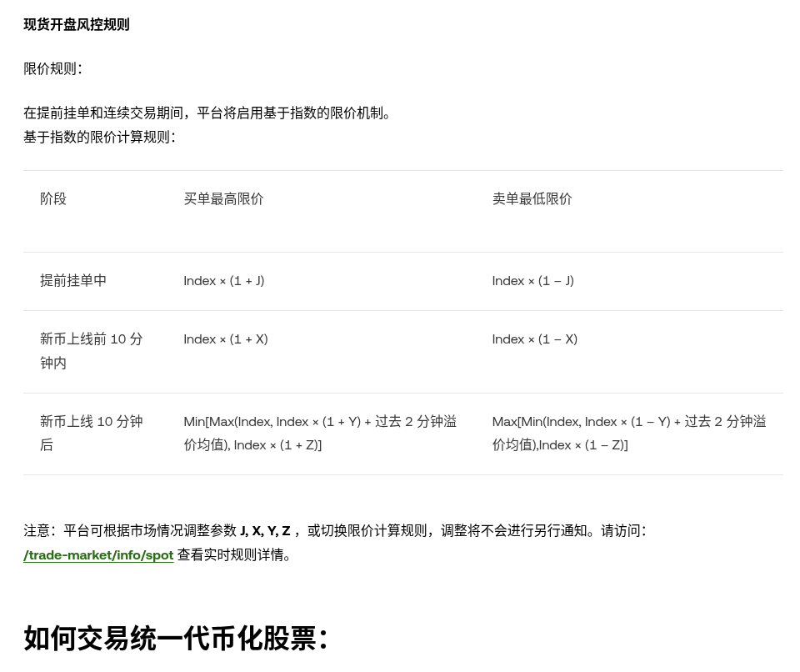The width and height of the screenshot is (800, 672).
Task: Click the sentence starting 在提前挂单和连续交易期间
Action: coord(207,113)
